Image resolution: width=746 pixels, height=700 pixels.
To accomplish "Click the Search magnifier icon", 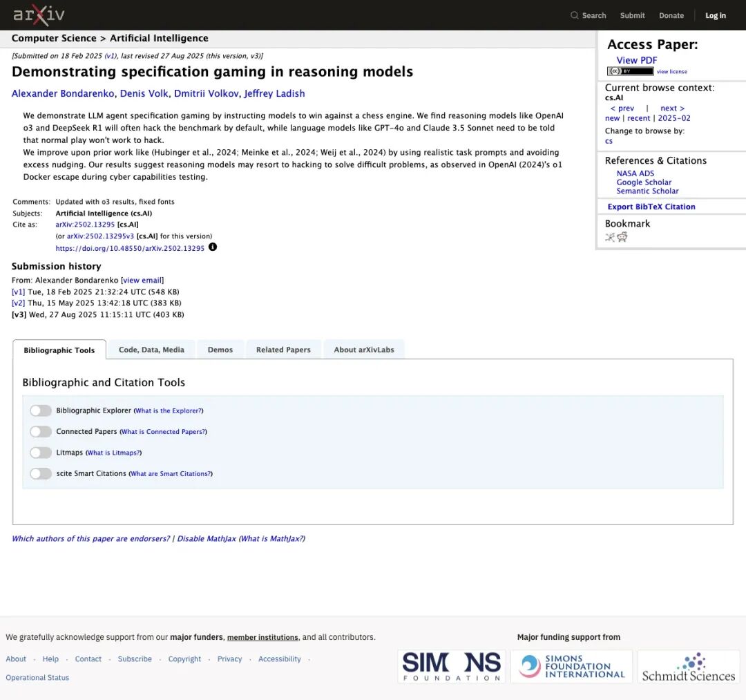I will point(574,15).
